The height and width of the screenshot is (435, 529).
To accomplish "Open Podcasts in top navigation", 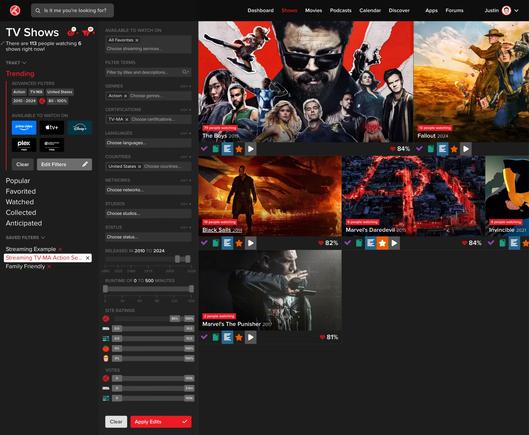I will [x=340, y=10].
